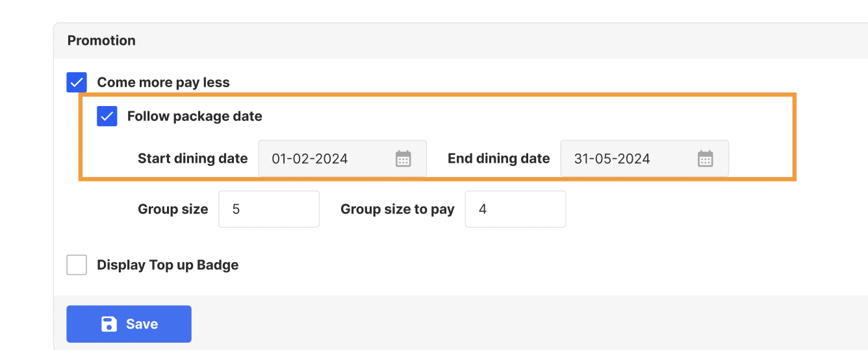Open the Start dining date calendar picker
This screenshot has width=868, height=350.
click(403, 159)
